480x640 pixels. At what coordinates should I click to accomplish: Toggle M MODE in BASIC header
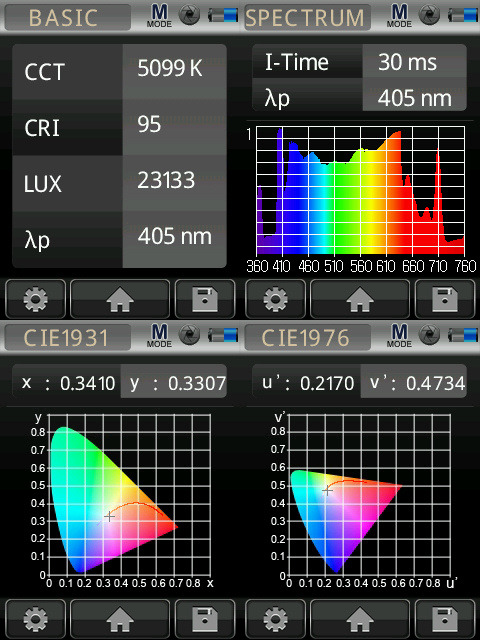click(x=159, y=16)
